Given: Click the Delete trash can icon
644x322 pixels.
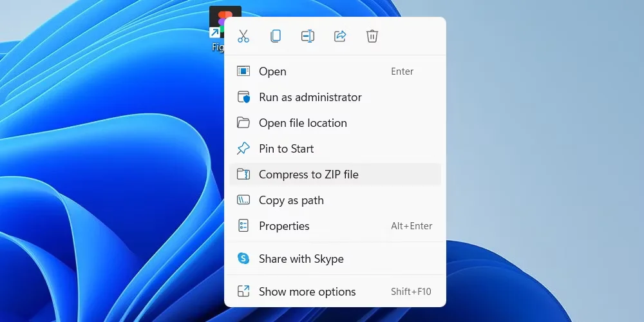Looking at the screenshot, I should click(x=372, y=36).
